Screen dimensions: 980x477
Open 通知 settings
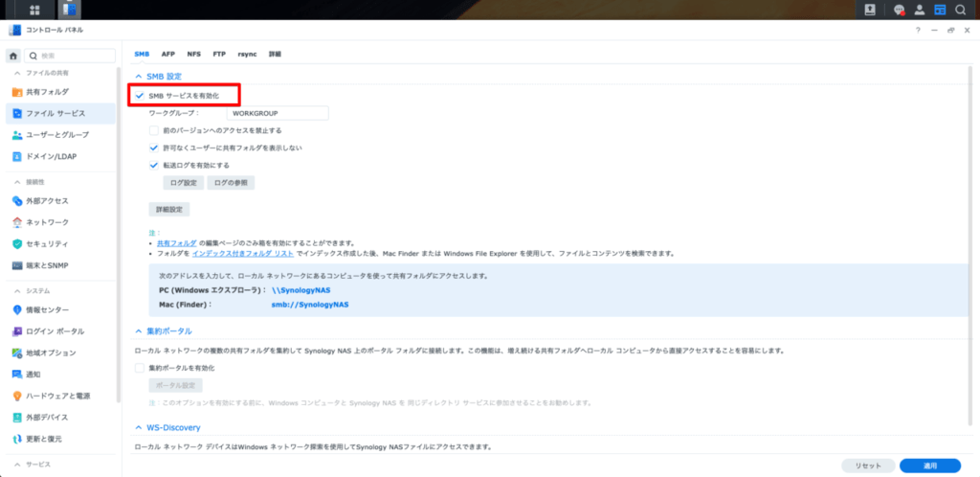pos(60,374)
